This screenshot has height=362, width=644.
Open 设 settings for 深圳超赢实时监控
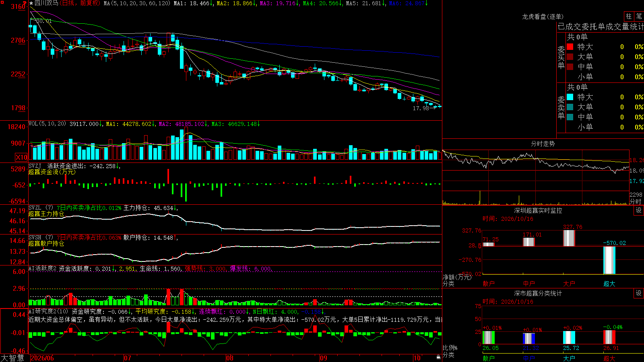[639, 210]
